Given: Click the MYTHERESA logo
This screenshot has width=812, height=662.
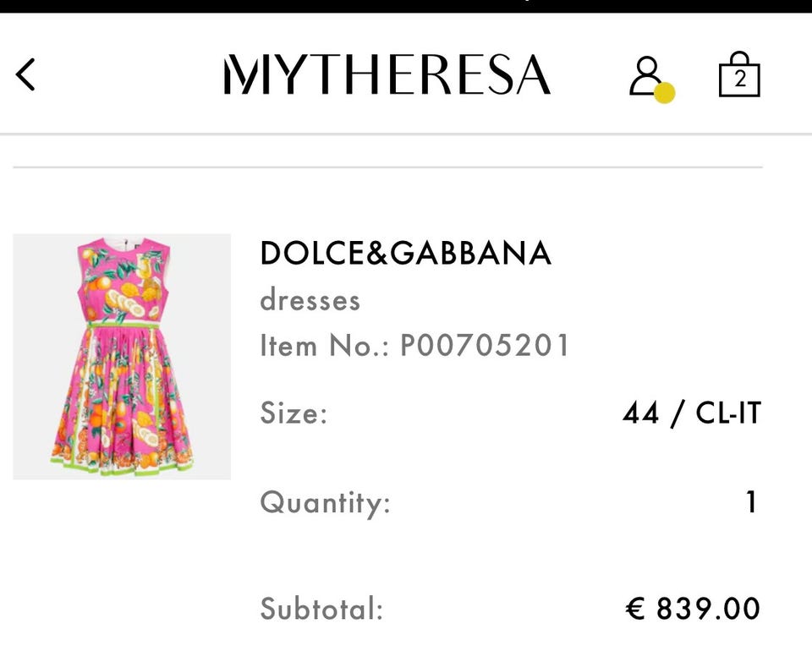Looking at the screenshot, I should pyautogui.click(x=387, y=75).
